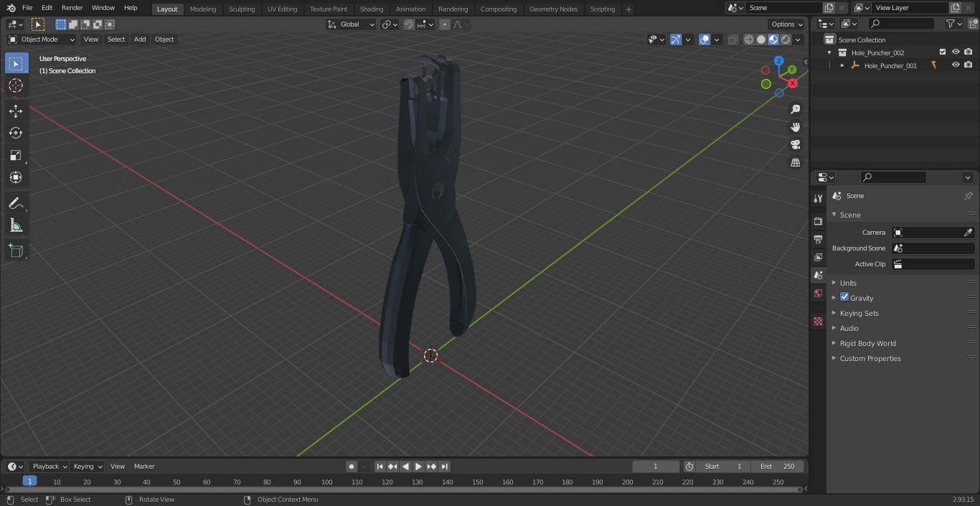
Task: Open the World properties tab
Action: pos(818,294)
